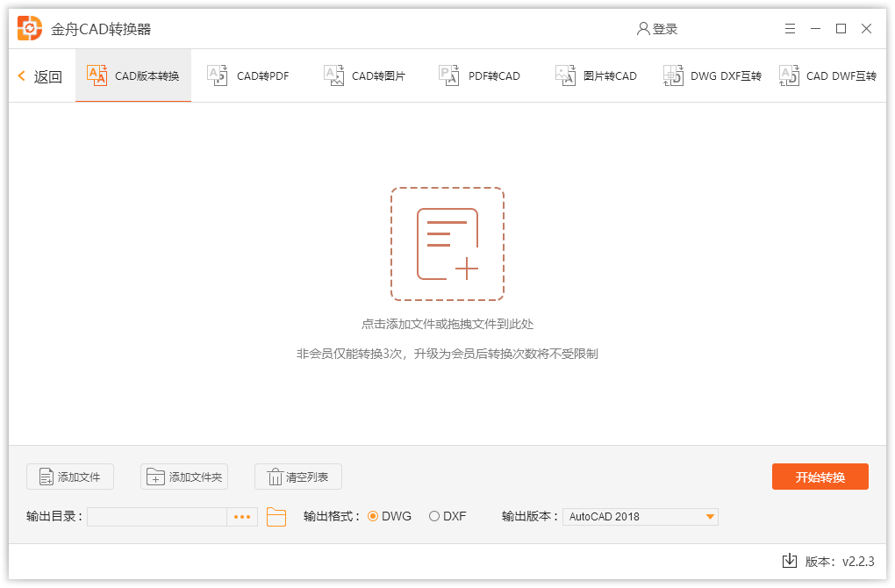Open the DWG DXF互转 tool
Screen dimensions: 895x588
[712, 75]
